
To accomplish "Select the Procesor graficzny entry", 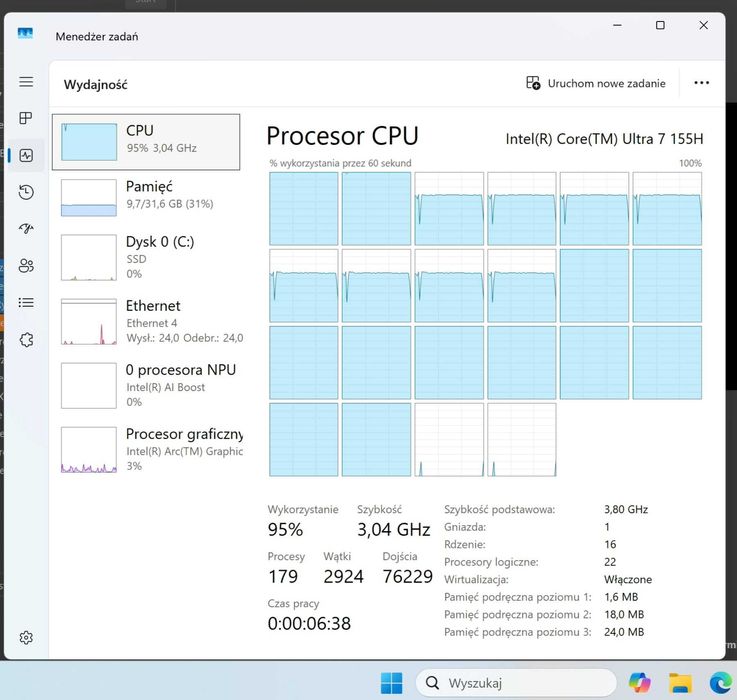I will coord(146,449).
